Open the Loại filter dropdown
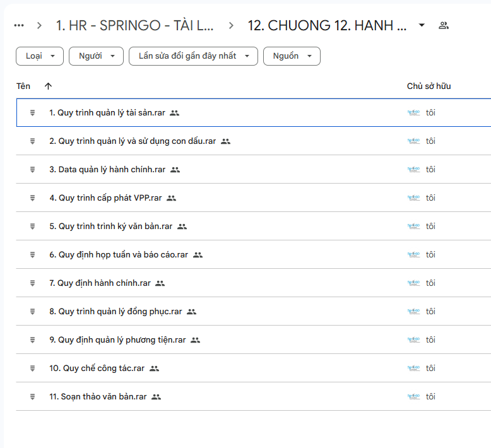Screen dimensions: 491x448 click(40, 56)
